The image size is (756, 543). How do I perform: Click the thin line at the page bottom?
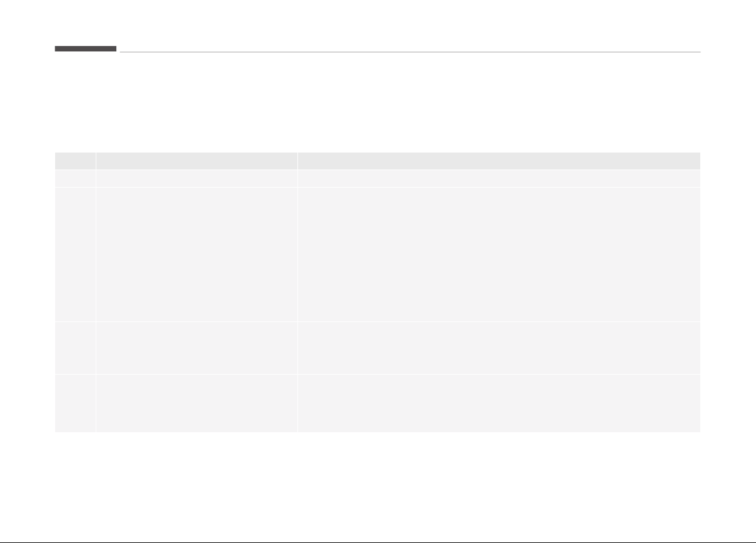(378, 542)
